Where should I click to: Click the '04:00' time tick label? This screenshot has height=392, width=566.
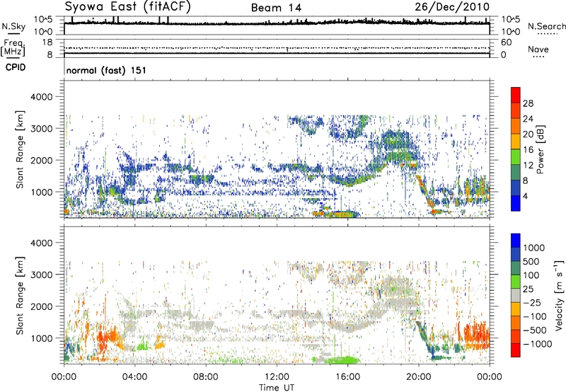[134, 377]
